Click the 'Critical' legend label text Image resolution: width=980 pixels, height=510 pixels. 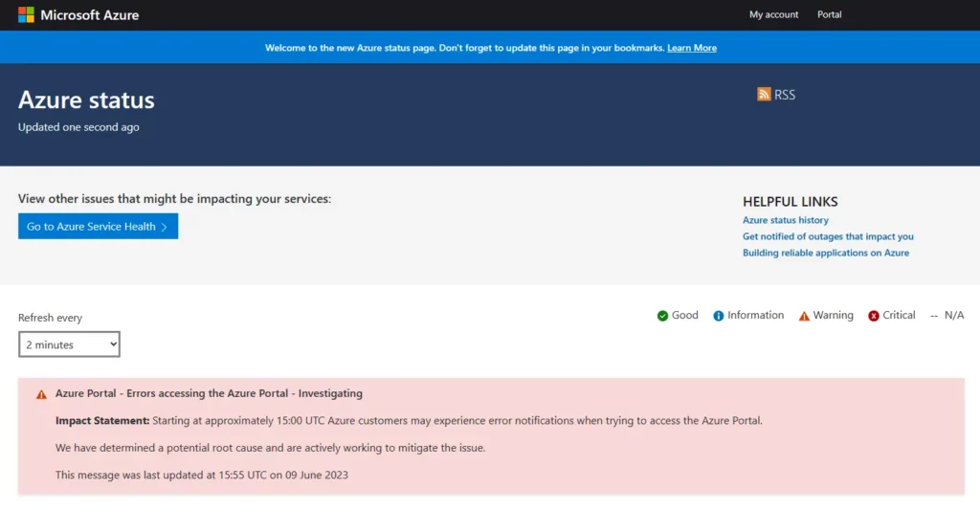[899, 315]
